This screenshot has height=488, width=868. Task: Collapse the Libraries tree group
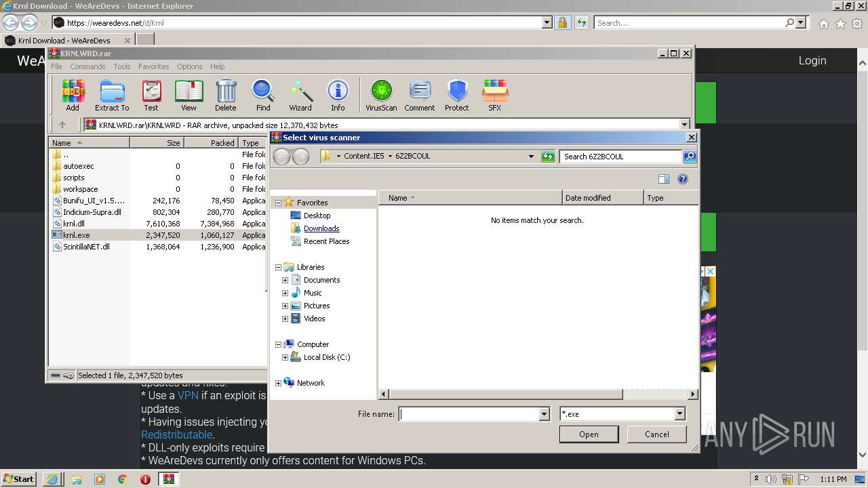pyautogui.click(x=278, y=267)
